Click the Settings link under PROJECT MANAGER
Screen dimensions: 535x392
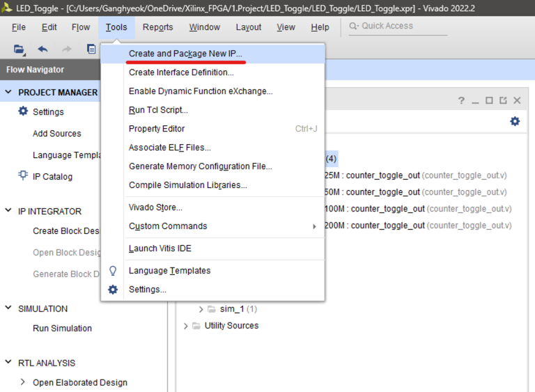point(48,112)
